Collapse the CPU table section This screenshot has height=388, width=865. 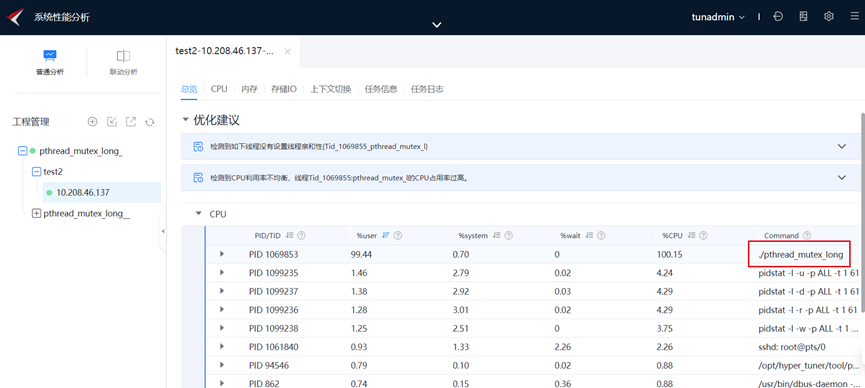tap(199, 214)
